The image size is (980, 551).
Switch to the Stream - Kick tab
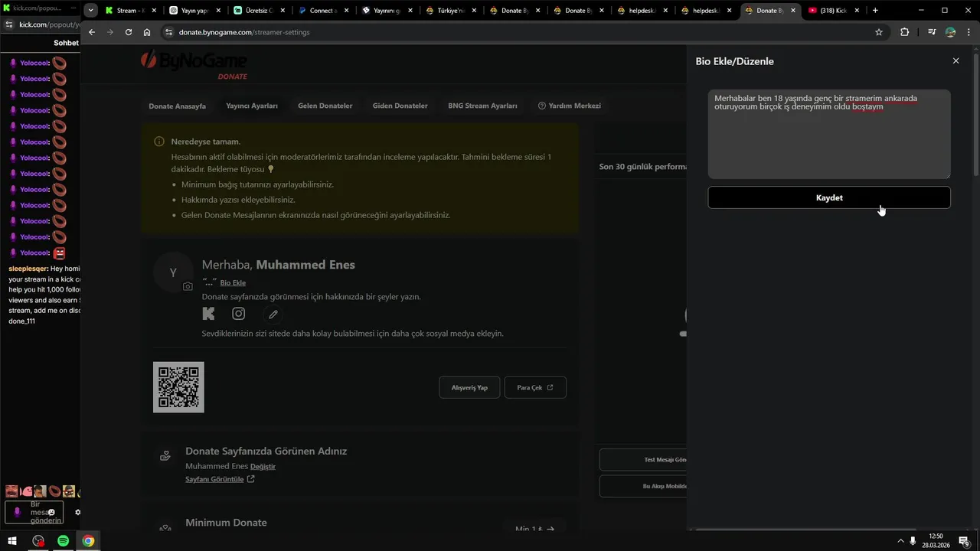point(132,11)
